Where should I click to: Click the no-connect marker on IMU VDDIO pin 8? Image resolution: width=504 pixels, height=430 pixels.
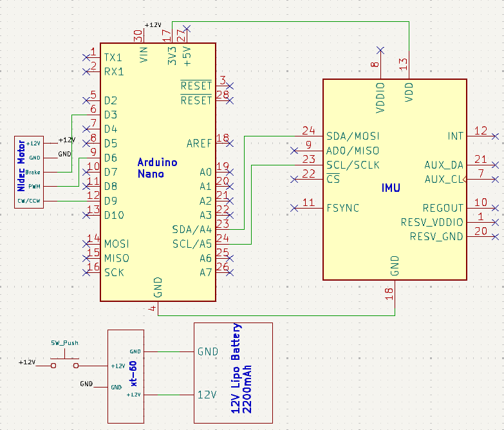[380, 50]
